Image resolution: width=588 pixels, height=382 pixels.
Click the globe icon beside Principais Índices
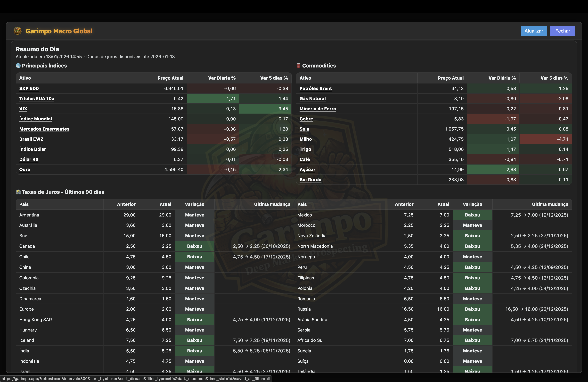pyautogui.click(x=18, y=66)
